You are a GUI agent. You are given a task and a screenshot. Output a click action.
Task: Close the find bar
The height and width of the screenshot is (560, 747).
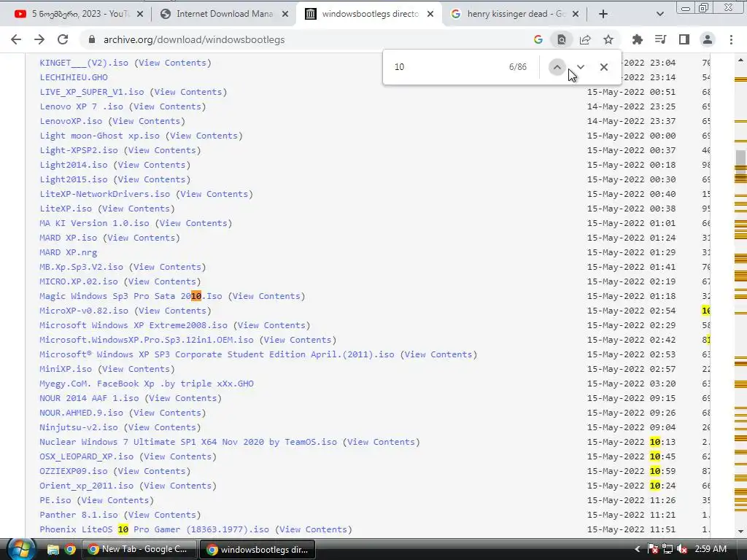(x=603, y=67)
